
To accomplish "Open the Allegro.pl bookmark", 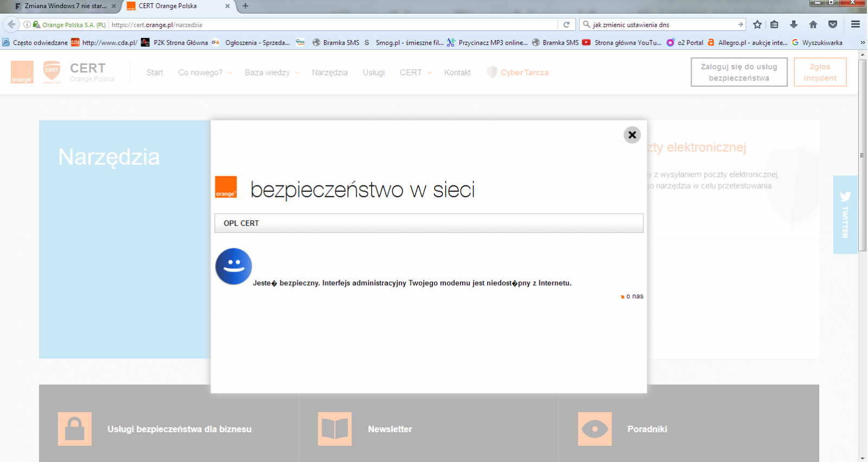I will pos(747,42).
